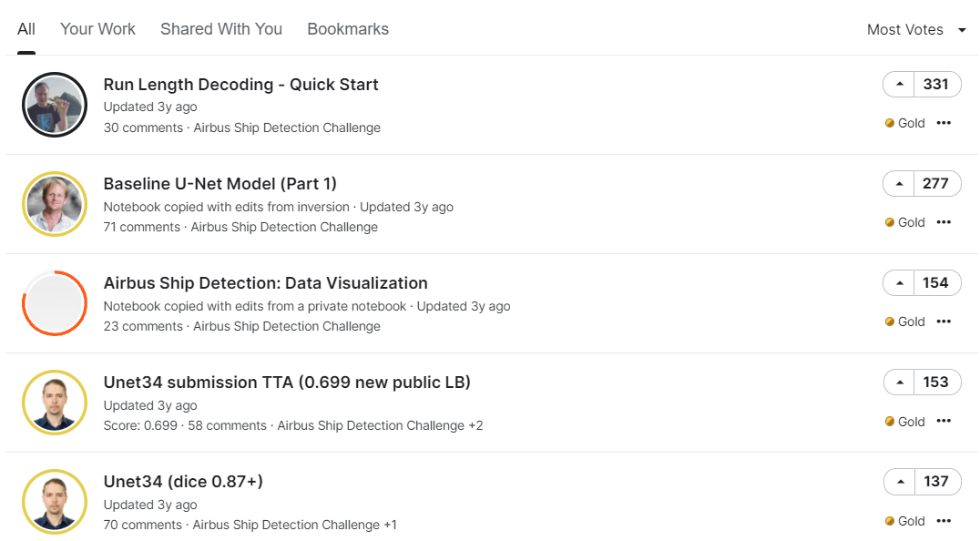Open the Most Votes sort dropdown
The height and width of the screenshot is (541, 980).
click(x=916, y=30)
